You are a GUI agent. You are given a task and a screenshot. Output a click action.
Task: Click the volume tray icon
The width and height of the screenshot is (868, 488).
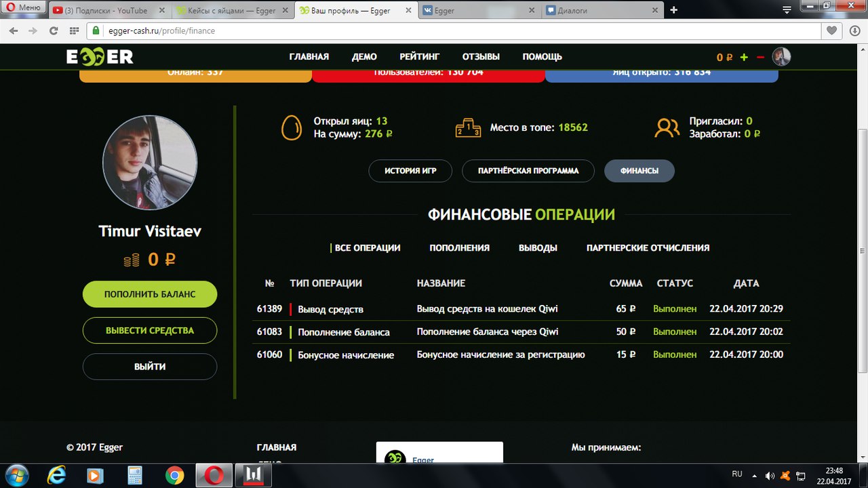point(770,476)
